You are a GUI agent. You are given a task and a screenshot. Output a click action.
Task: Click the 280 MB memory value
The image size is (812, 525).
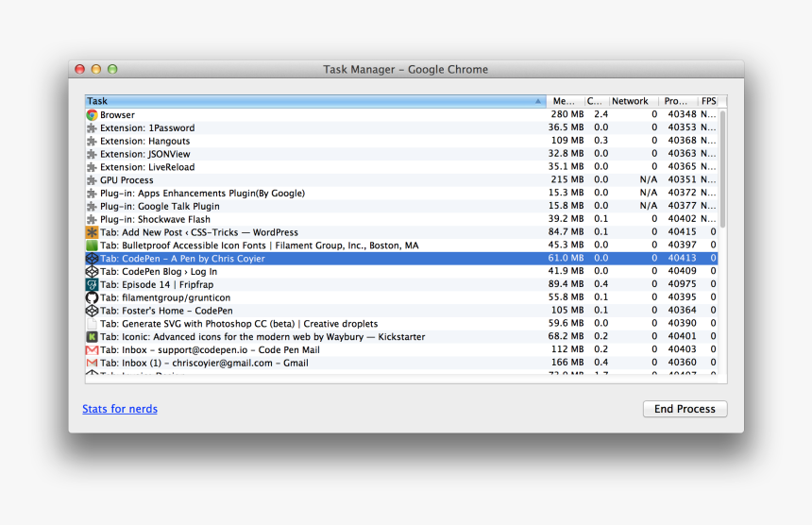click(x=567, y=114)
